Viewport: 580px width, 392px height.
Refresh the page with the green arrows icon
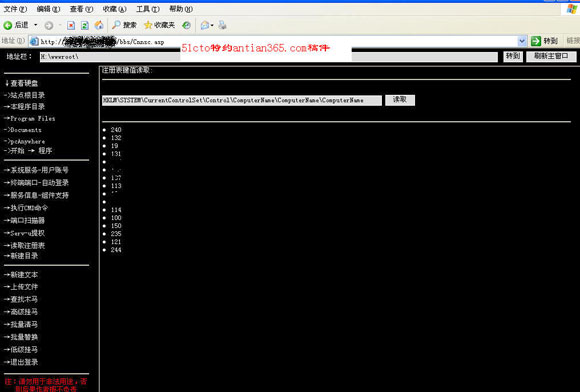[x=85, y=25]
